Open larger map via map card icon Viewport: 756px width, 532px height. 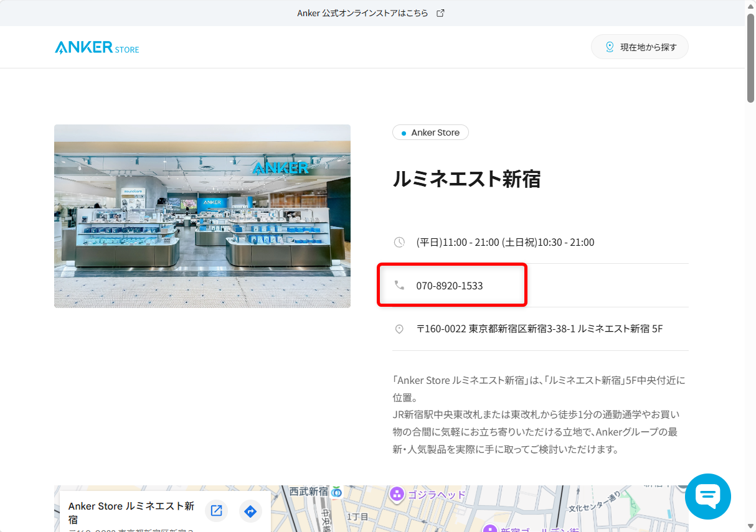[217, 511]
